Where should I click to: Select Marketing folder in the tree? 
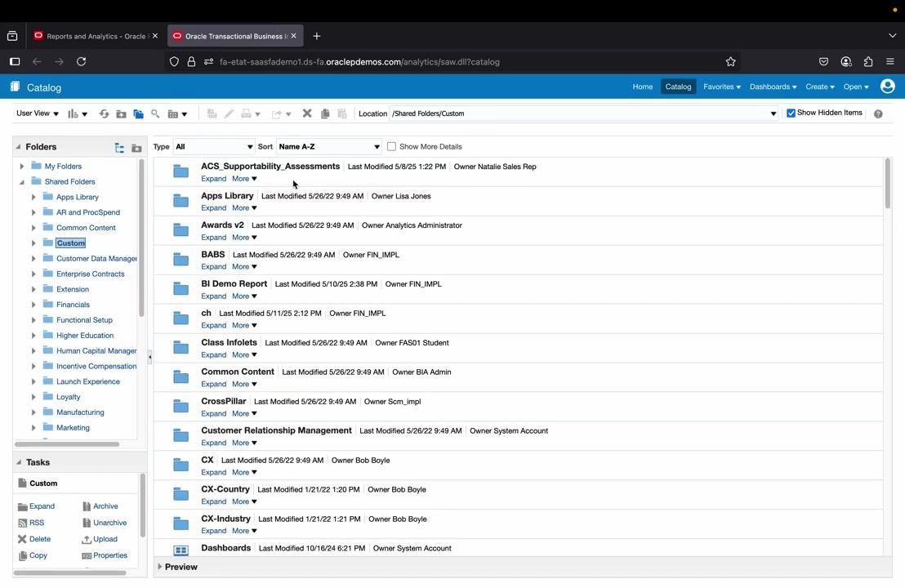click(x=73, y=428)
